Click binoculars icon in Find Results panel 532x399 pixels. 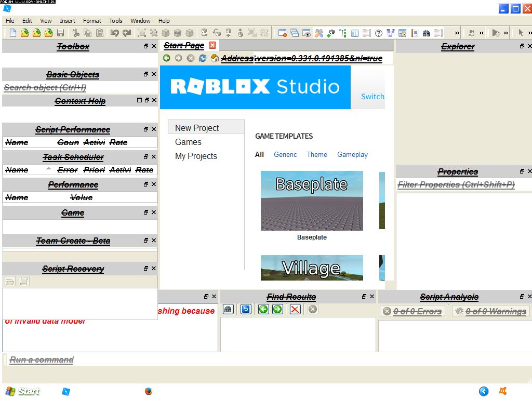(228, 309)
